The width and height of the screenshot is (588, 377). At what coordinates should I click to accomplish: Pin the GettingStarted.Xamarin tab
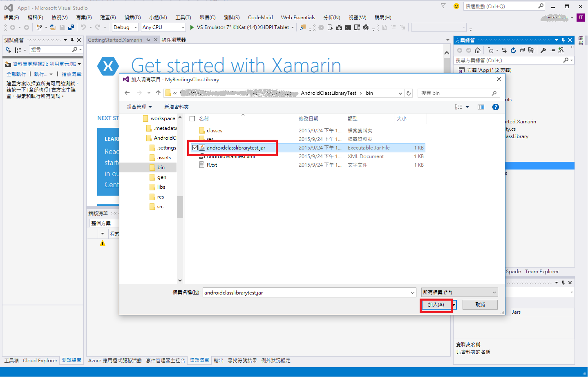pos(148,40)
